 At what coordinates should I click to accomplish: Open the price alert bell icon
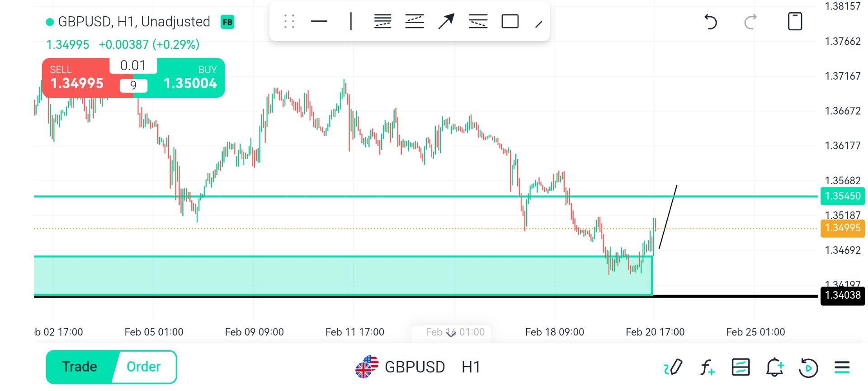(x=774, y=367)
